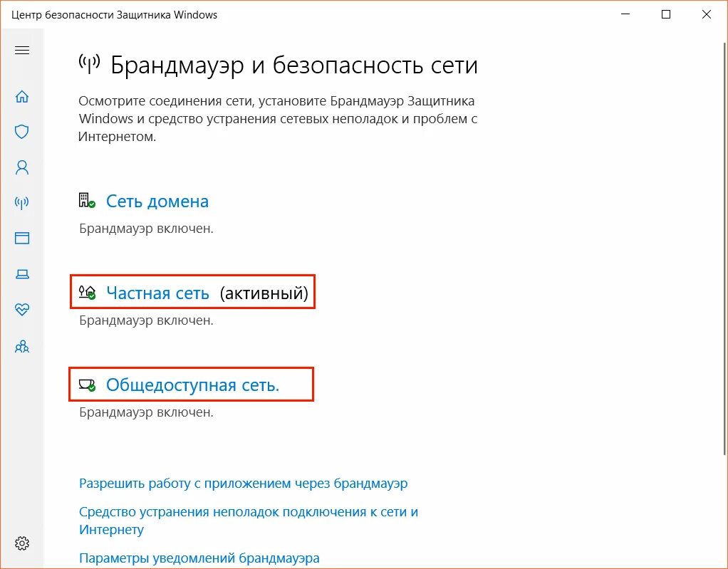Maximize the Defender Security Center window
This screenshot has height=569, width=728.
[666, 14]
